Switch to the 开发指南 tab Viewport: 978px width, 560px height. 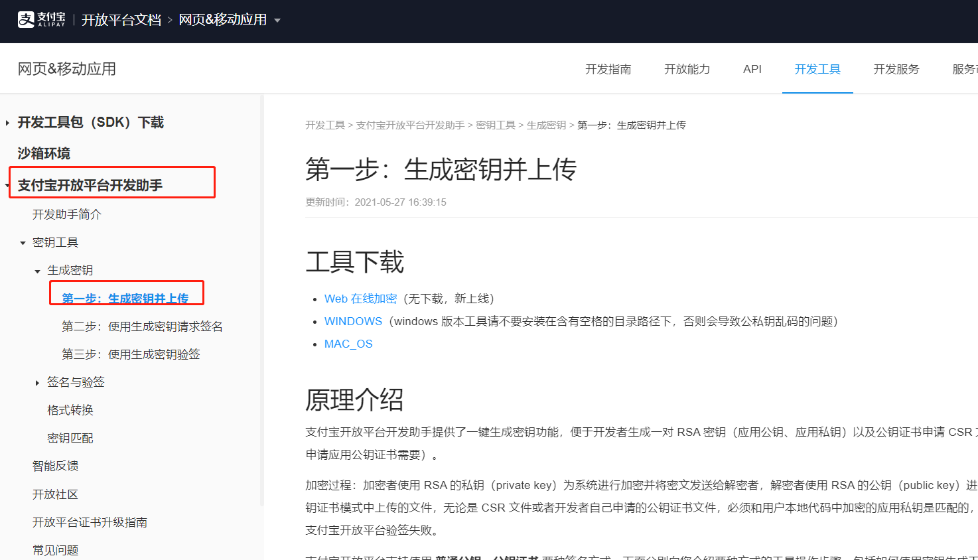pos(608,69)
